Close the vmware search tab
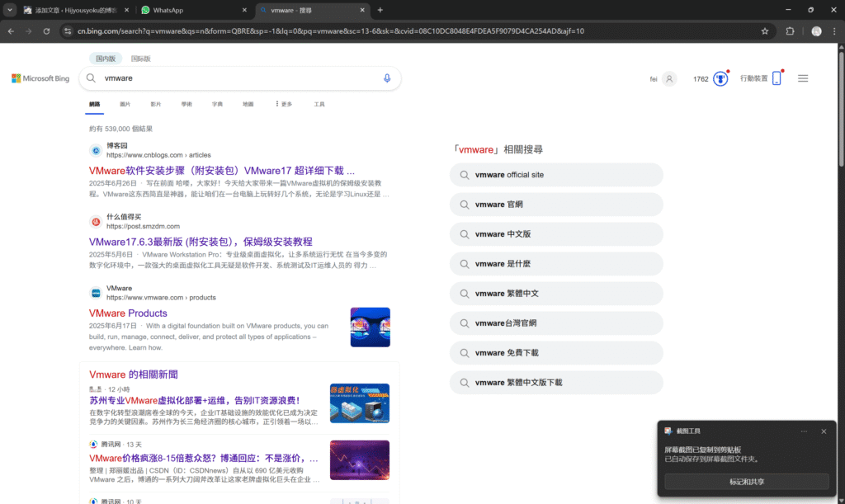This screenshot has width=845, height=504. (x=362, y=10)
